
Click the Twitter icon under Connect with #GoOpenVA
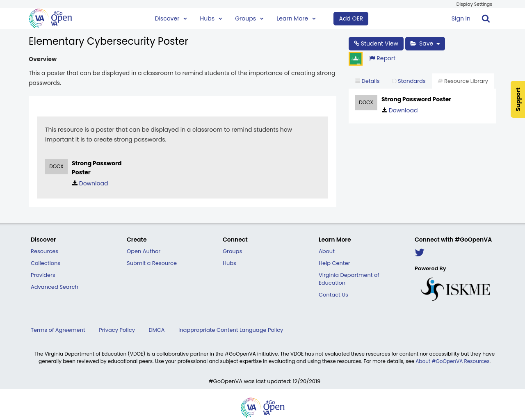419,252
